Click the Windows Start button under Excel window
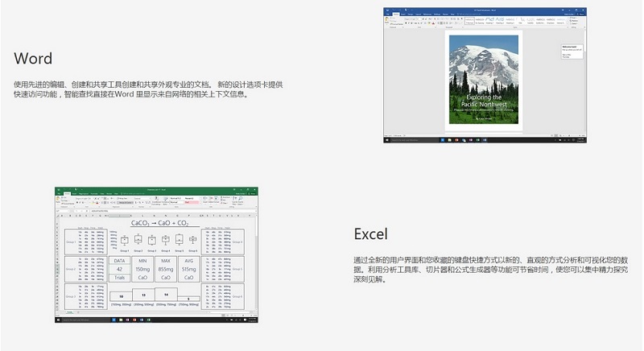Viewport: 644px width, 351px height. (57, 320)
